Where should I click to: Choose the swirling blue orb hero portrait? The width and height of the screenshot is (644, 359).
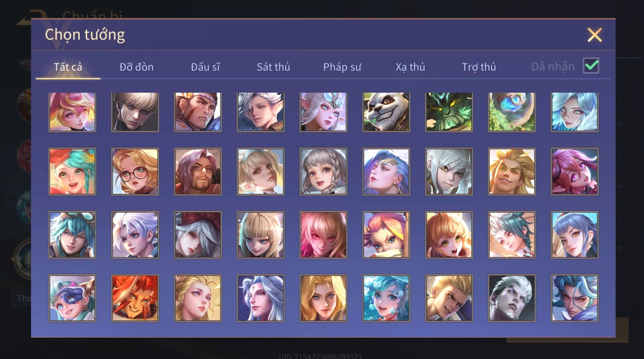(x=512, y=112)
